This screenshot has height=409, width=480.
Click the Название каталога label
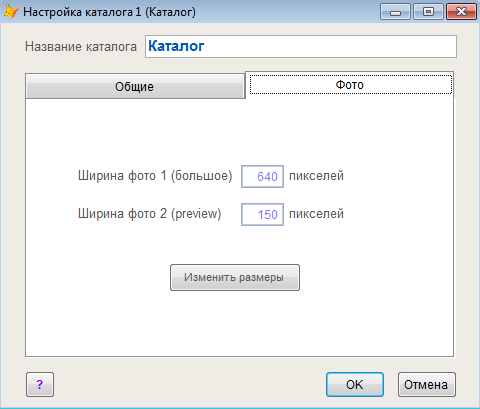[x=81, y=46]
